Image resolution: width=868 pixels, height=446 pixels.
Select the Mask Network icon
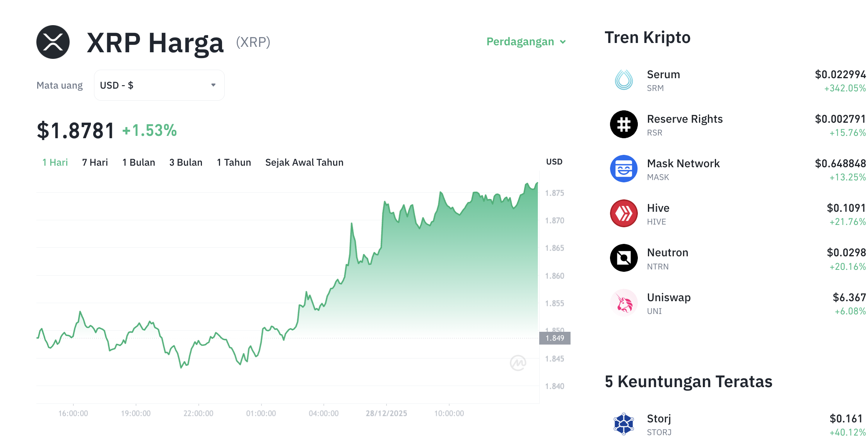(623, 169)
